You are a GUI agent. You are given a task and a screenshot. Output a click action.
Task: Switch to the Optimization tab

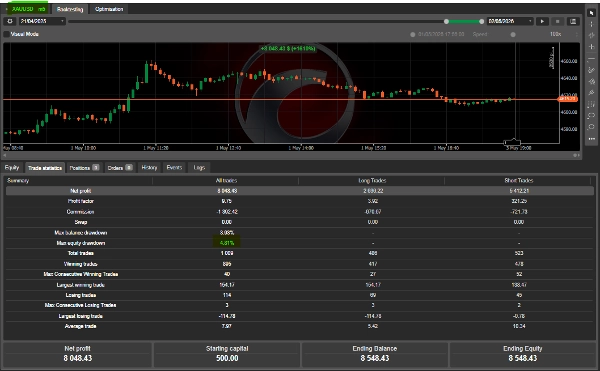point(109,9)
